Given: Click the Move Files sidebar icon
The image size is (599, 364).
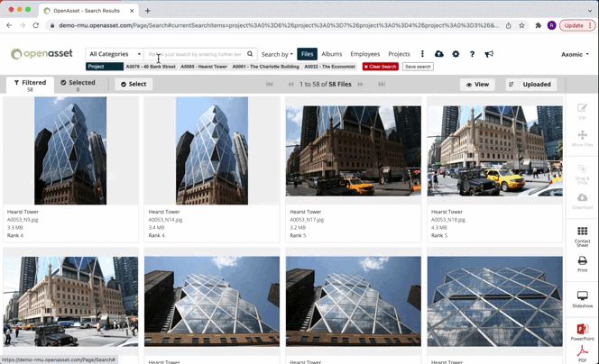Looking at the screenshot, I should (582, 138).
